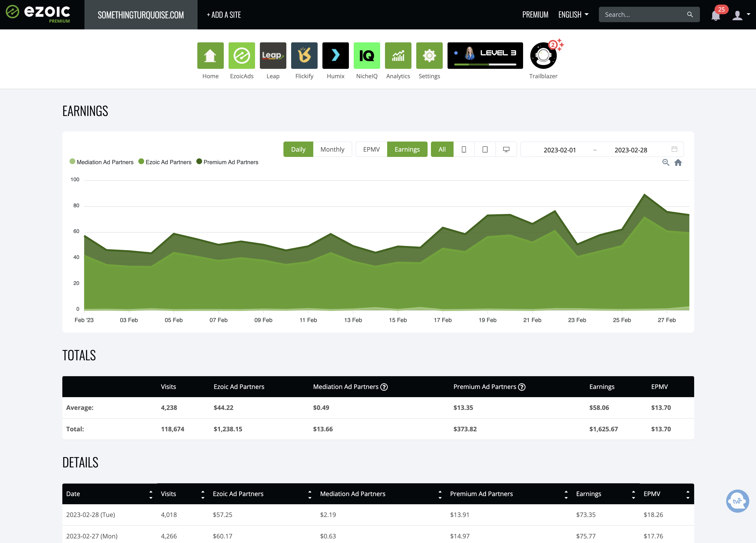Viewport: 756px width, 543px height.
Task: Switch chart to Daily view
Action: (x=298, y=149)
